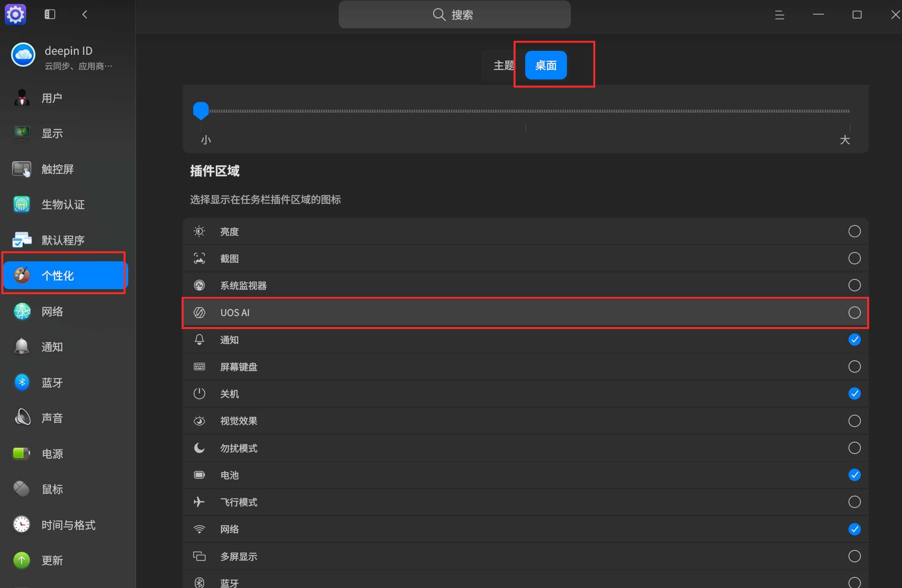Open 鼠标 mouse settings in sidebar
902x588 pixels.
click(65, 489)
